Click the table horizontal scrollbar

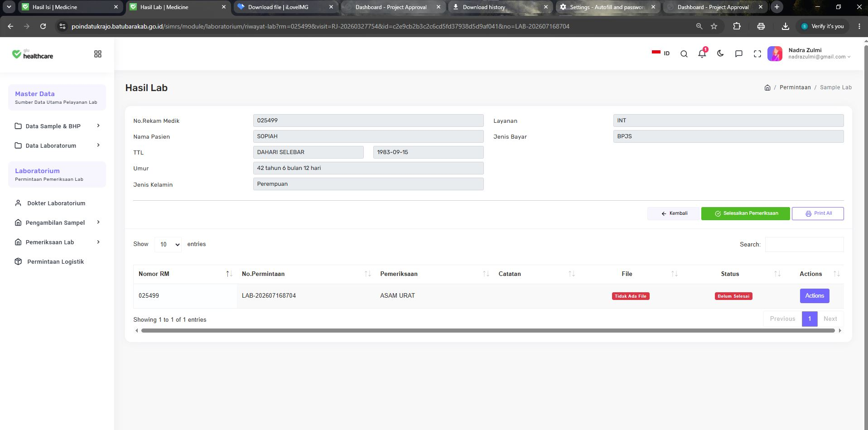tap(488, 331)
